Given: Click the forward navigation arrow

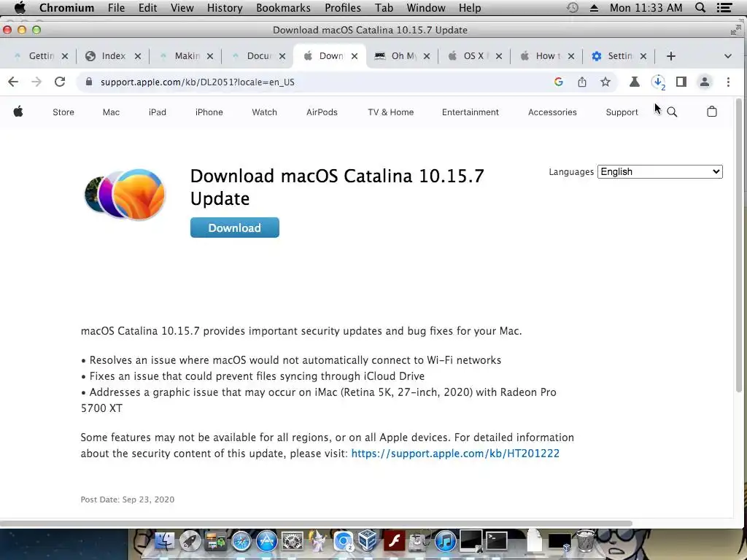Looking at the screenshot, I should 36,82.
